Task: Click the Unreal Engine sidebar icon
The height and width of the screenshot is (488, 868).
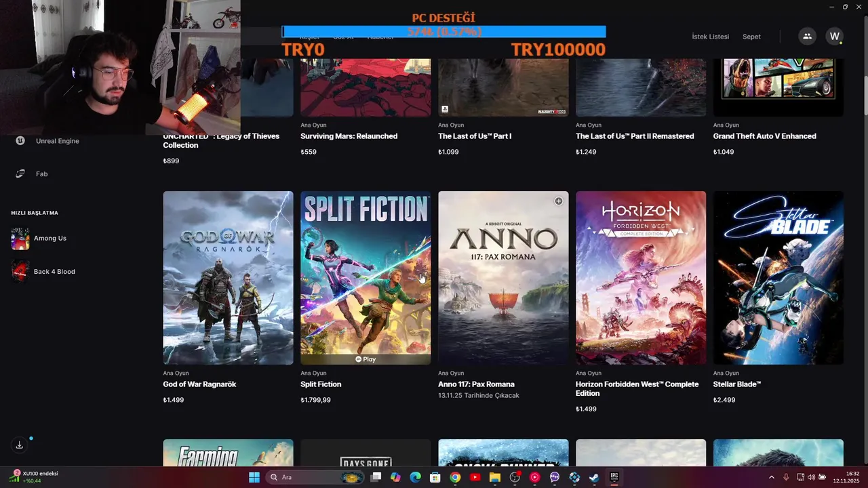Action: [20, 141]
